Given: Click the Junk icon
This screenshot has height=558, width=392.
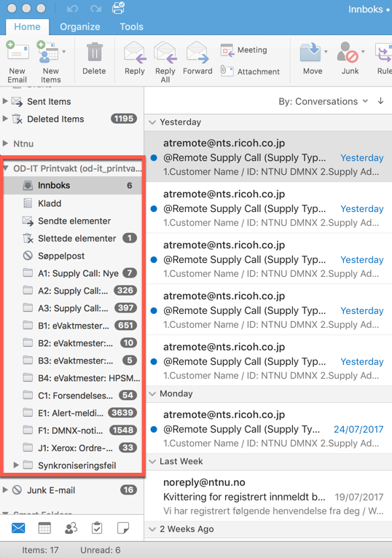Looking at the screenshot, I should point(348,52).
